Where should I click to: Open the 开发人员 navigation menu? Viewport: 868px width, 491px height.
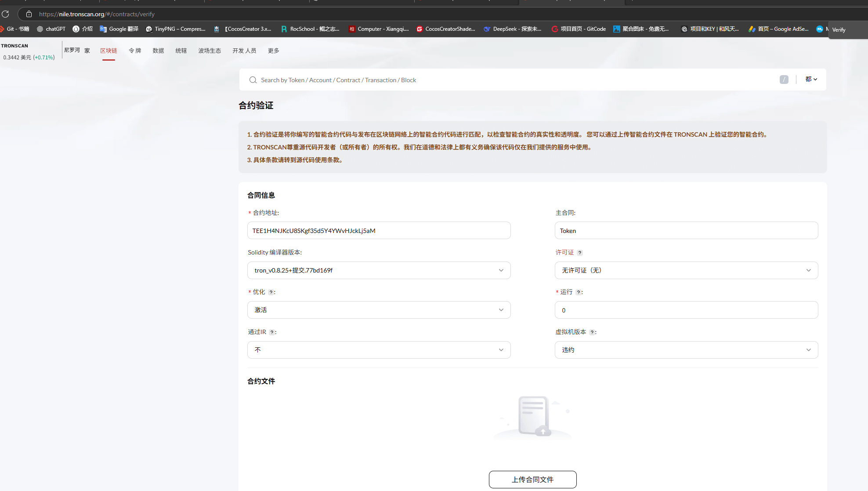[244, 51]
